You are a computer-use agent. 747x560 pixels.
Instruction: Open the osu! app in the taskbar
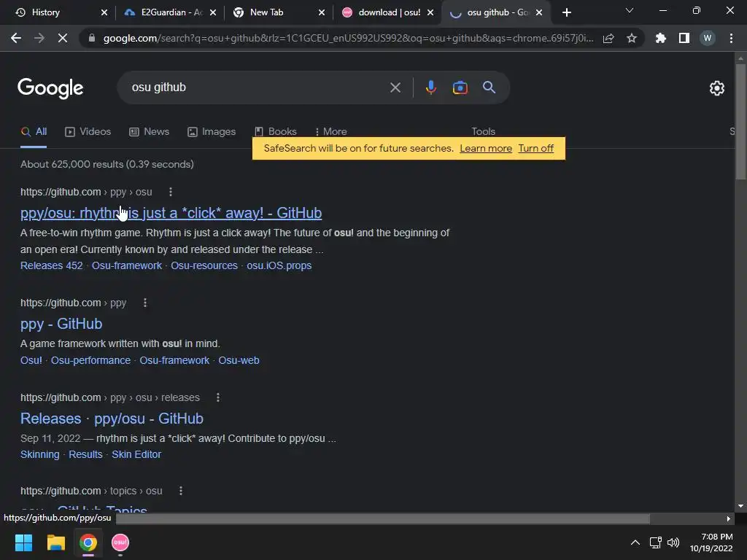click(x=120, y=542)
